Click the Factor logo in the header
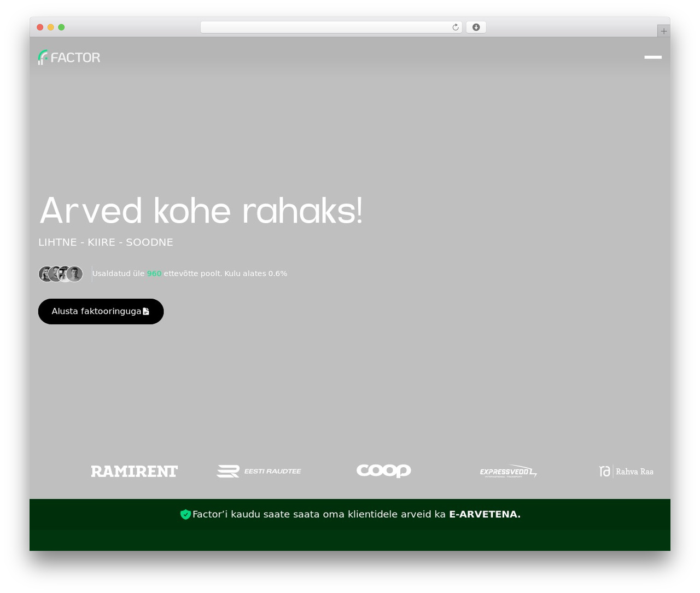 click(x=69, y=57)
